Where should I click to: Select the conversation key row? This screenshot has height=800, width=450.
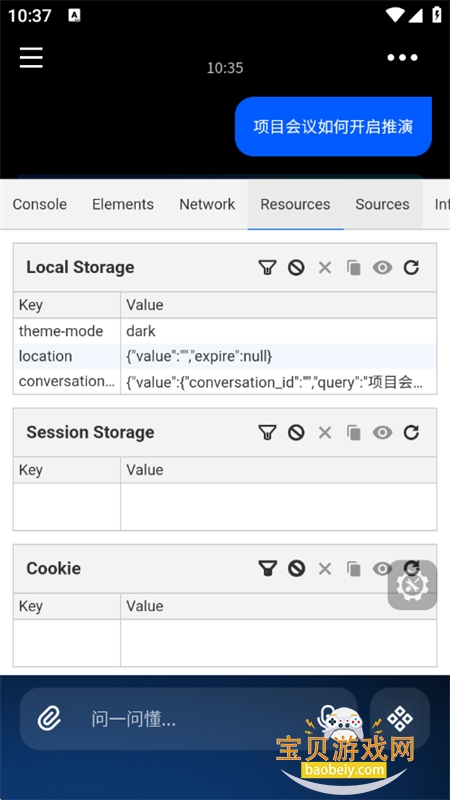(225, 382)
